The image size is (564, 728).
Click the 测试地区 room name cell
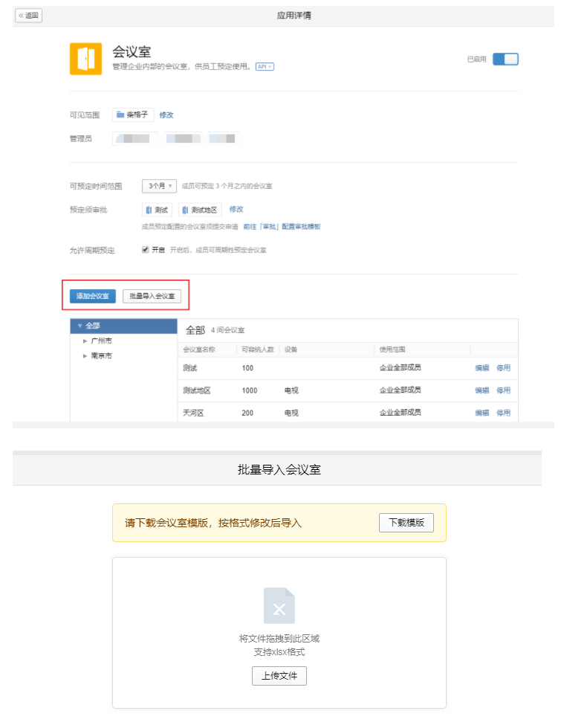coord(197,390)
